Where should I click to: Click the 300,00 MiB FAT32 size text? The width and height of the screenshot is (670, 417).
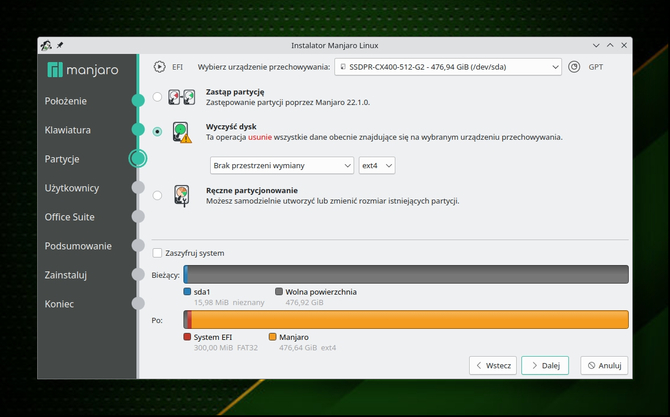pos(226,348)
